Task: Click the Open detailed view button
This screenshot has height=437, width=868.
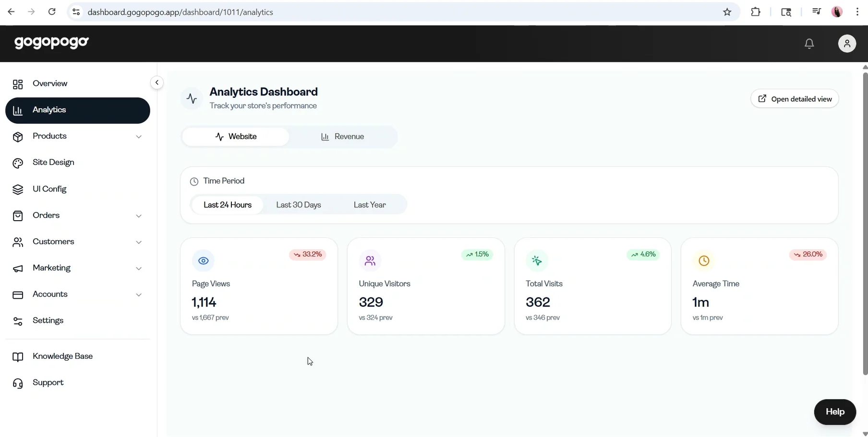Action: pyautogui.click(x=795, y=99)
